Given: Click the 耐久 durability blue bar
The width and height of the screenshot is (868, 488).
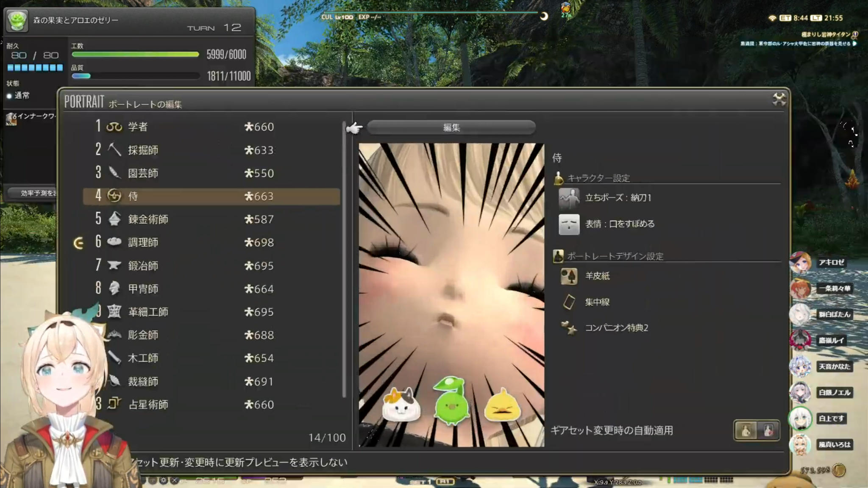Looking at the screenshot, I should coord(35,68).
